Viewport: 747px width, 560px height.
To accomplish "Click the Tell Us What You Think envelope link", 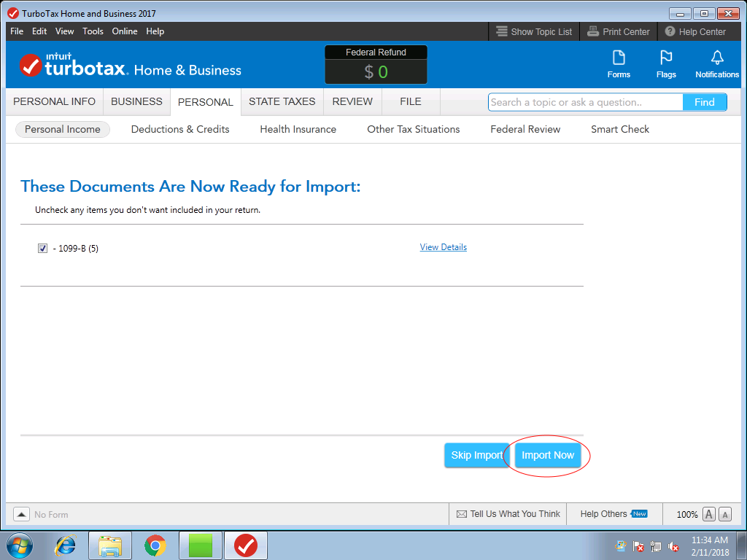I will pos(508,514).
